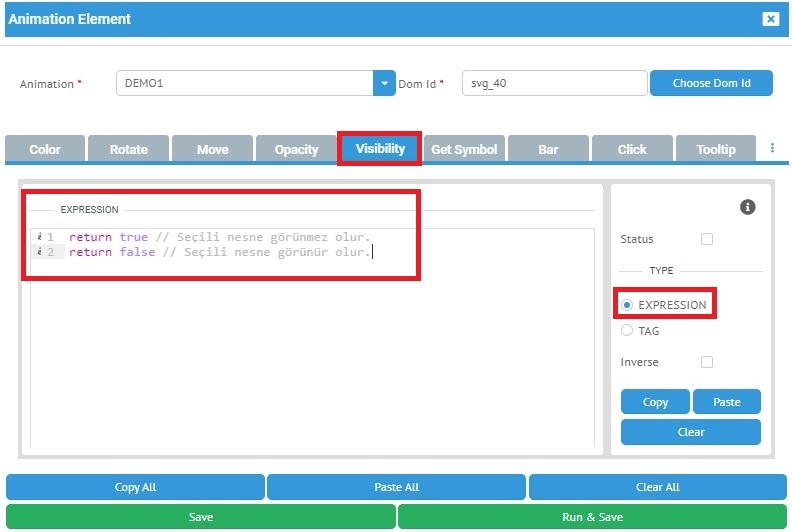The height and width of the screenshot is (532, 792).
Task: Open the Rotate tab
Action: pyautogui.click(x=128, y=149)
